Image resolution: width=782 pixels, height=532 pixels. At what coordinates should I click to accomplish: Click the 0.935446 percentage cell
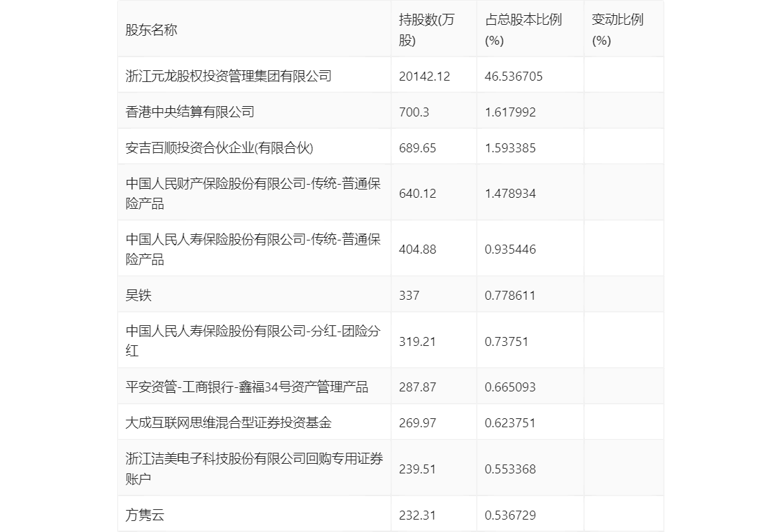click(510, 249)
